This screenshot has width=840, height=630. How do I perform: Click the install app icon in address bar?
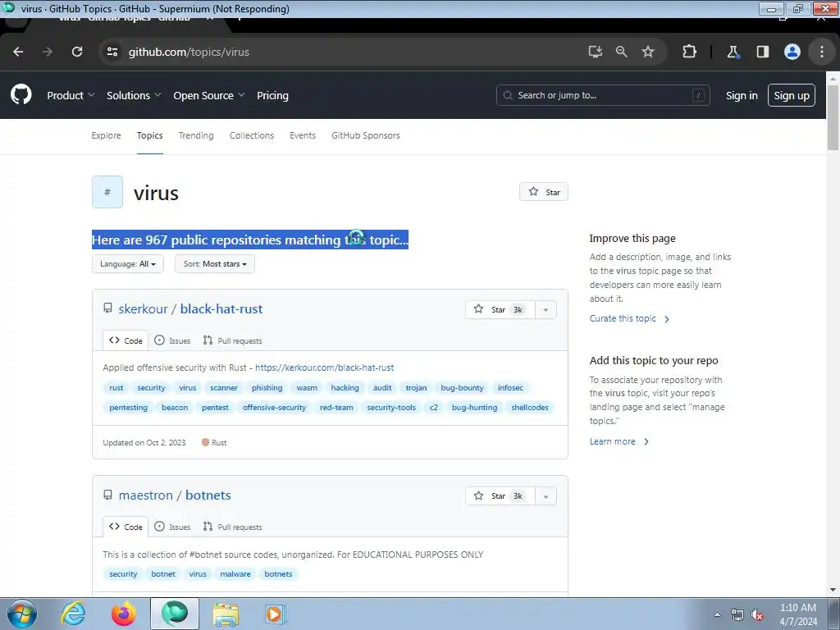pyautogui.click(x=596, y=52)
